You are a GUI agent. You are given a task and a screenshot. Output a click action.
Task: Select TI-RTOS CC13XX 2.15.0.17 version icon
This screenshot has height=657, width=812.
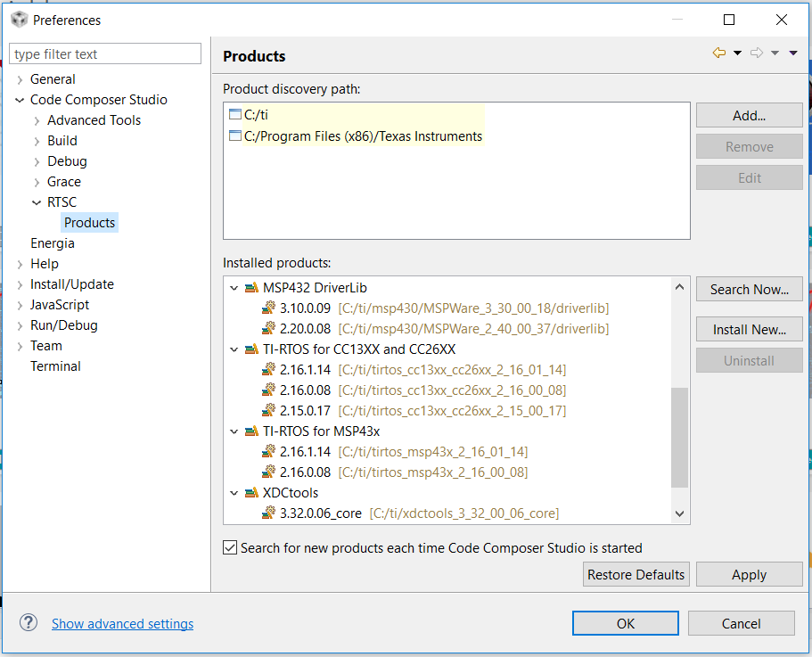click(x=268, y=411)
